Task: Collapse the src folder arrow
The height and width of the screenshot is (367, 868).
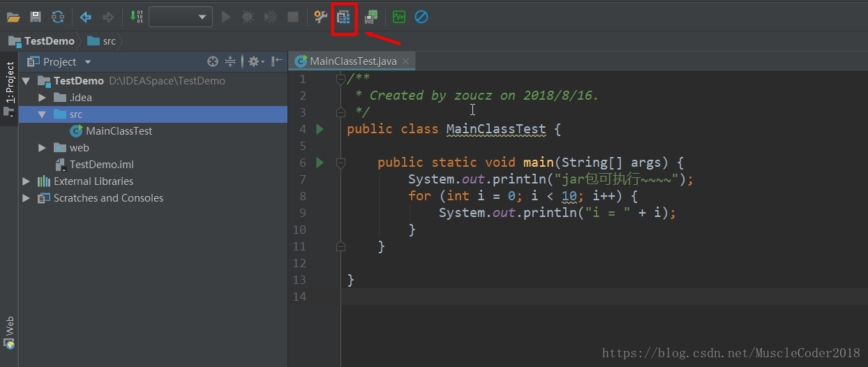Action: [x=43, y=114]
